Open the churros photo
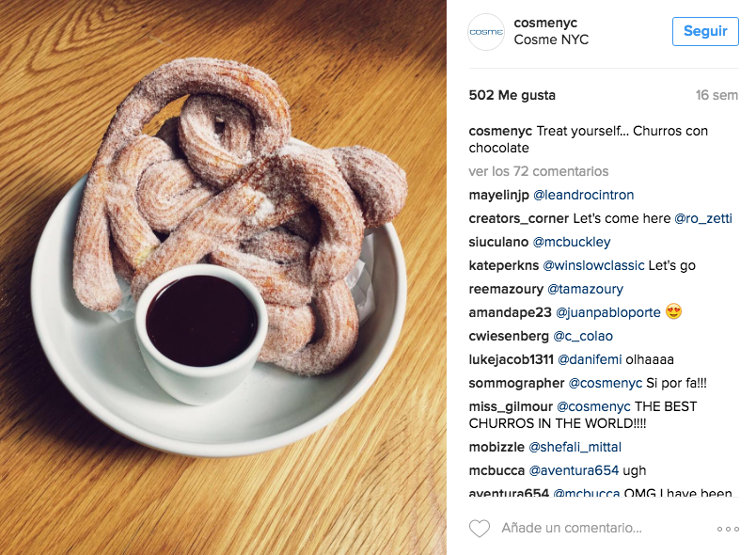Viewport: 756px width, 555px height. click(x=223, y=277)
